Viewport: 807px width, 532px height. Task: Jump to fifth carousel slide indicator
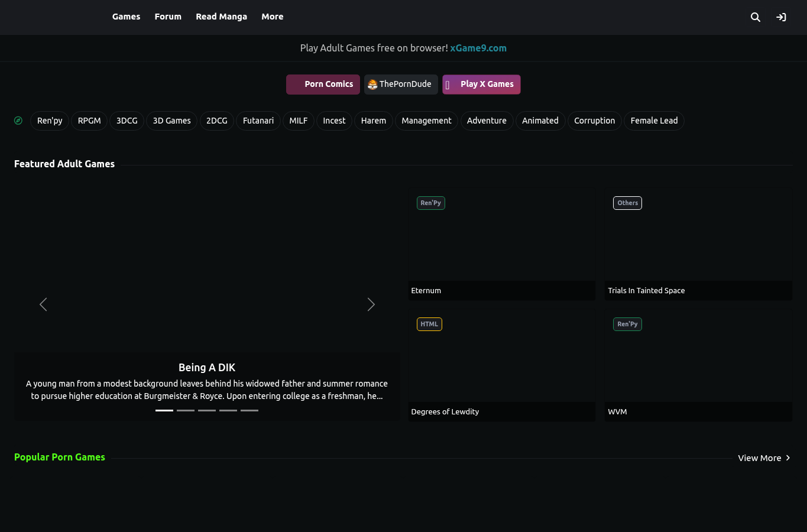coord(249,410)
